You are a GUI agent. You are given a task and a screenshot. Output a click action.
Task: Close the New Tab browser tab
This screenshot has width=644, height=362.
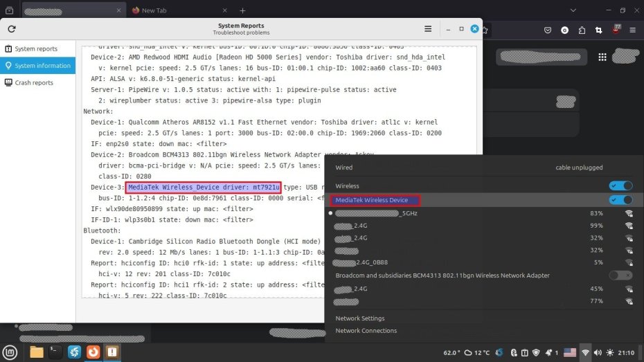click(x=224, y=10)
